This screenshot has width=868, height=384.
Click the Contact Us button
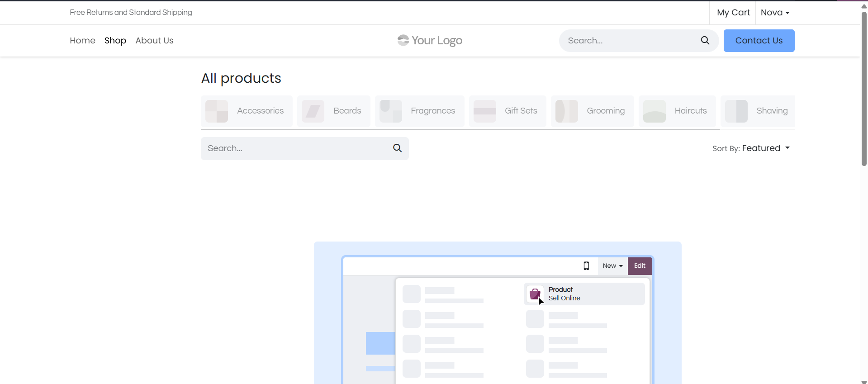pyautogui.click(x=759, y=40)
